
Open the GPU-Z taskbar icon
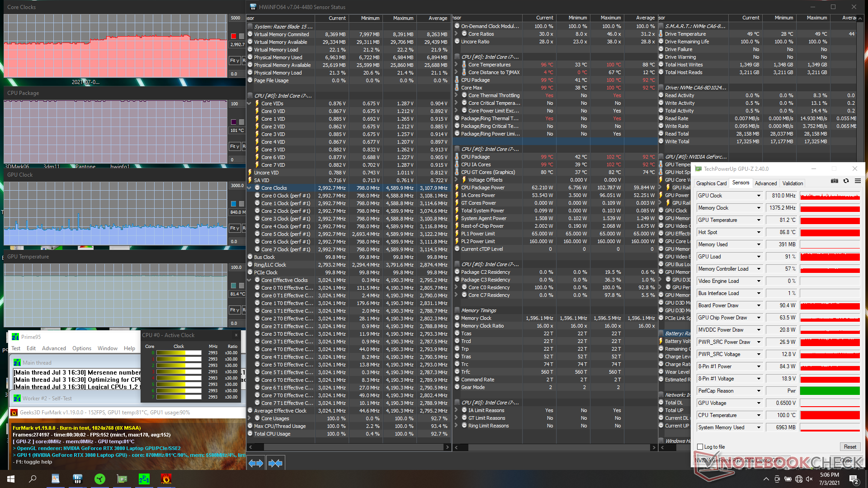[x=122, y=479]
